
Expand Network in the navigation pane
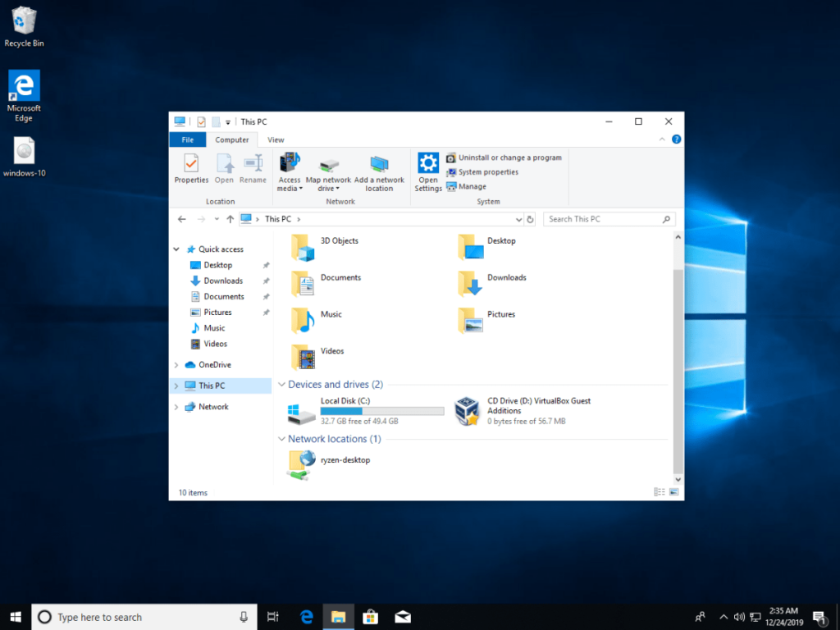178,406
